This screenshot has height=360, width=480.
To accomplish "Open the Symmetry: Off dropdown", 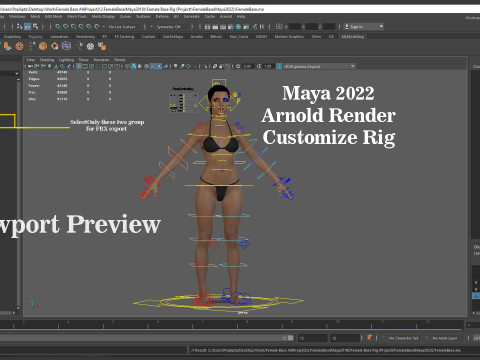I will pyautogui.click(x=168, y=27).
